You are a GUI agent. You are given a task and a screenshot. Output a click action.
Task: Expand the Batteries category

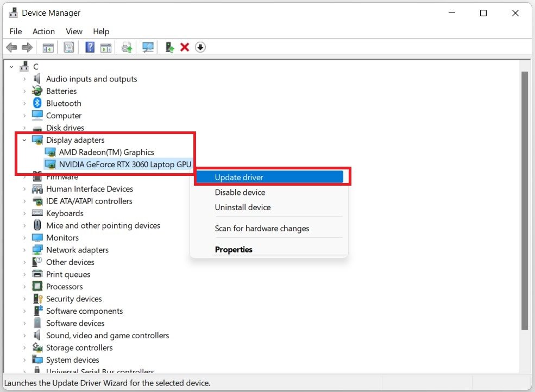(24, 91)
